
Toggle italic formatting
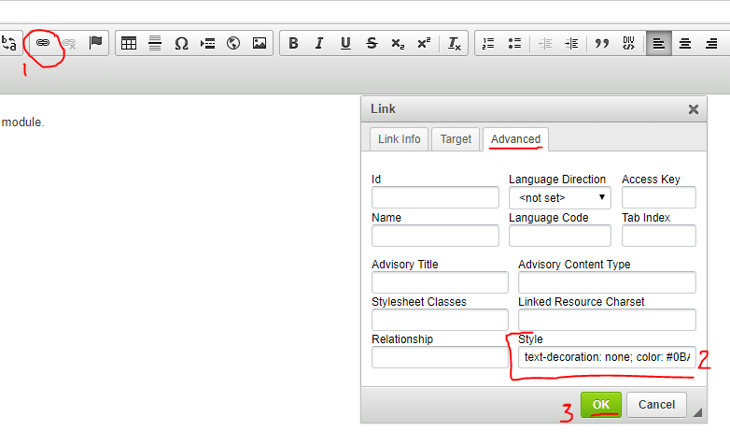click(x=319, y=43)
